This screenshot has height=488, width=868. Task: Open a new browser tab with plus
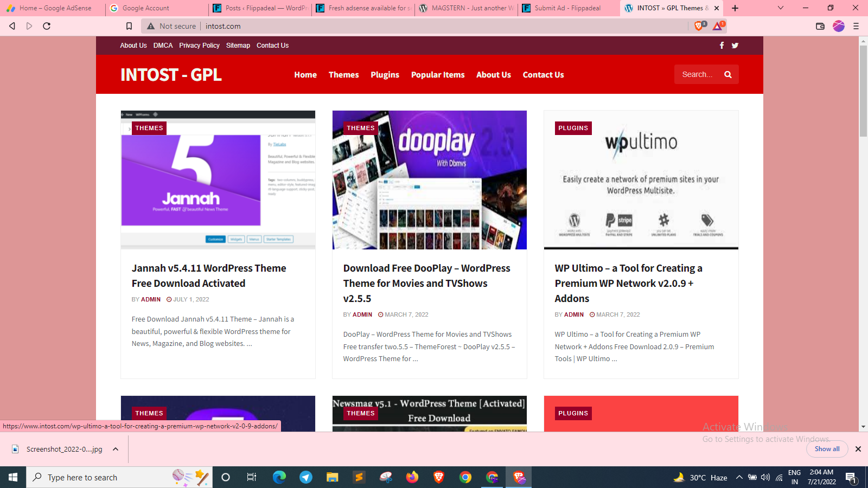(735, 8)
